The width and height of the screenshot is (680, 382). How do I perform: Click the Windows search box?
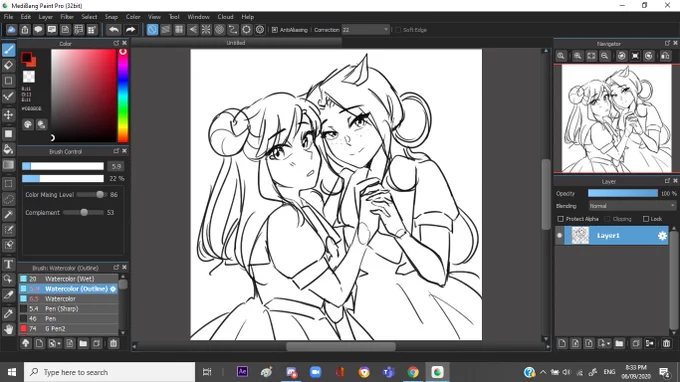pos(109,372)
